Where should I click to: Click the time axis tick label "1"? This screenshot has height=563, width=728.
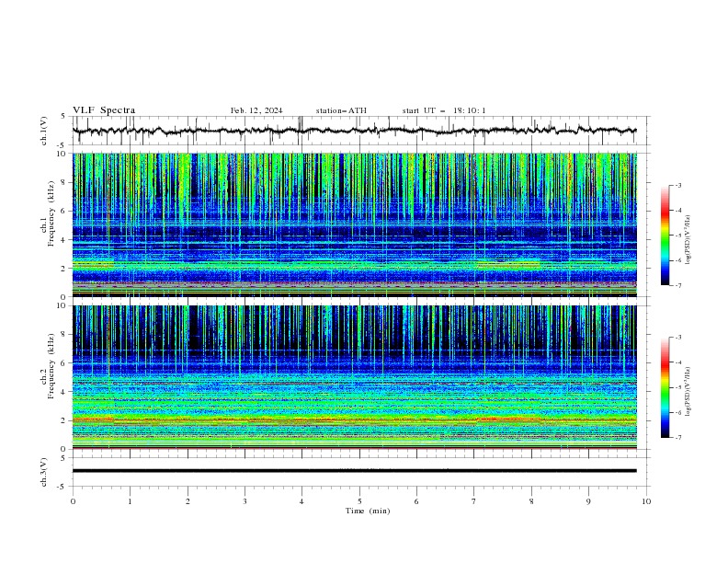130,501
